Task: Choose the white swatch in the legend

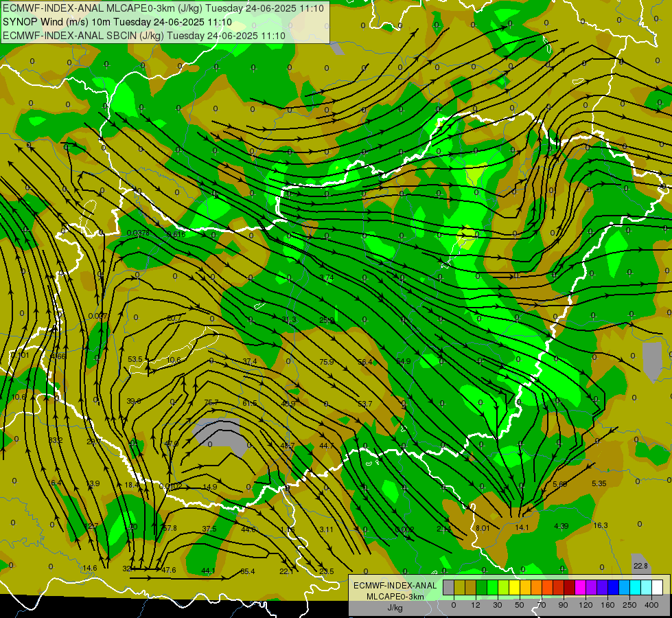Action: pyautogui.click(x=657, y=588)
